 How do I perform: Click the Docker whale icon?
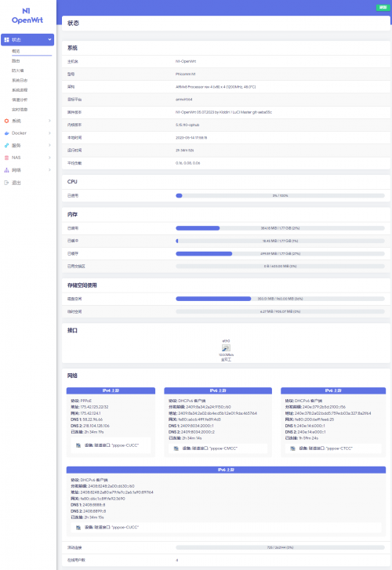pyautogui.click(x=6, y=133)
